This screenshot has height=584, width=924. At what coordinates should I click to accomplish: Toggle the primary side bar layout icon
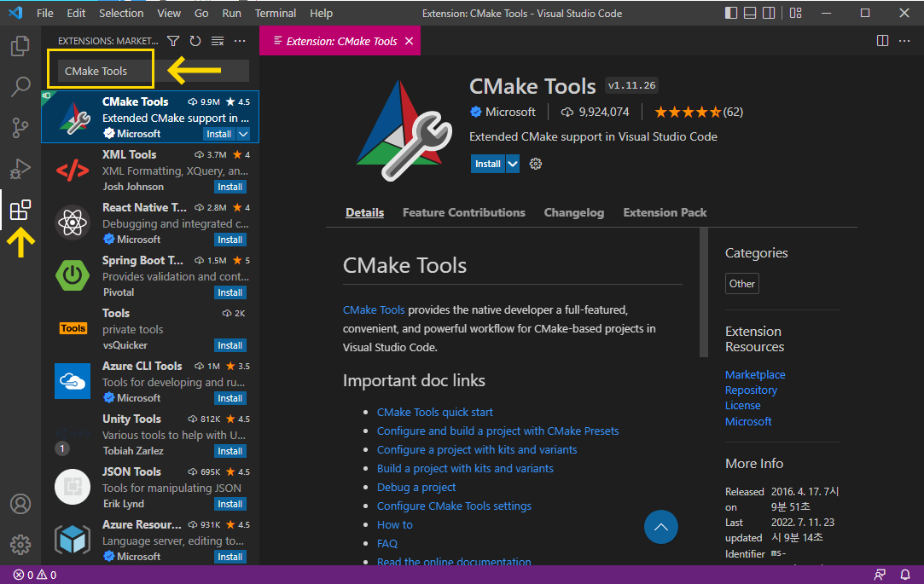click(x=730, y=13)
